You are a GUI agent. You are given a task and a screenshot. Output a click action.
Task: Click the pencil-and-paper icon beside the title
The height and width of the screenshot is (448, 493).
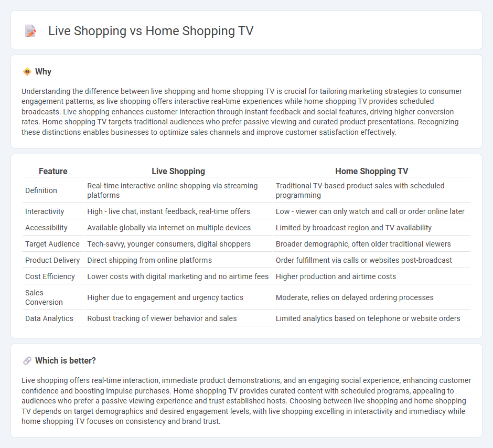[30, 31]
